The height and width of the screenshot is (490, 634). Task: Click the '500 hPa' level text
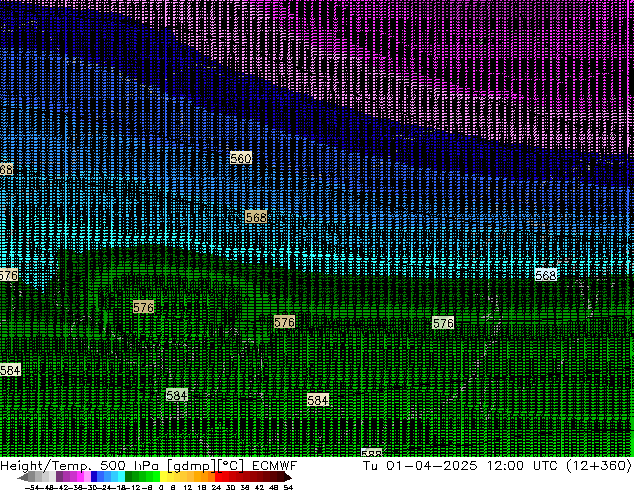(x=129, y=466)
